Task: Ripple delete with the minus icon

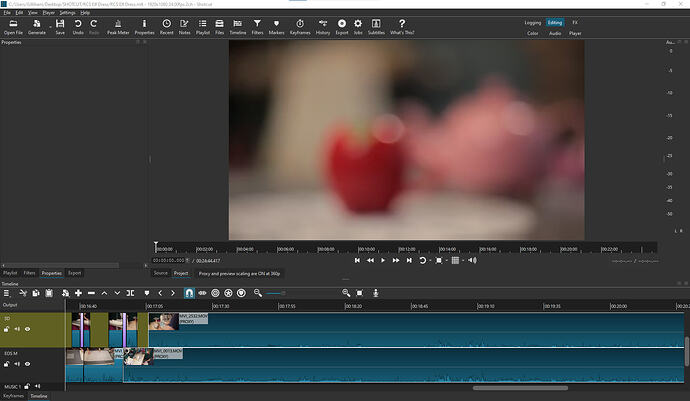Action: click(x=91, y=293)
